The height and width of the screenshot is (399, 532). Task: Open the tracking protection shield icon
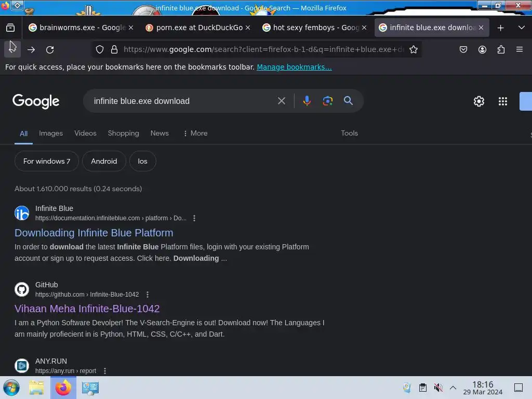pyautogui.click(x=99, y=49)
